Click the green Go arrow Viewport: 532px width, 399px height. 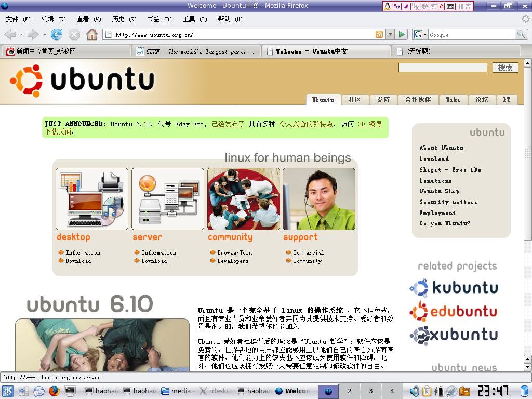[402, 34]
